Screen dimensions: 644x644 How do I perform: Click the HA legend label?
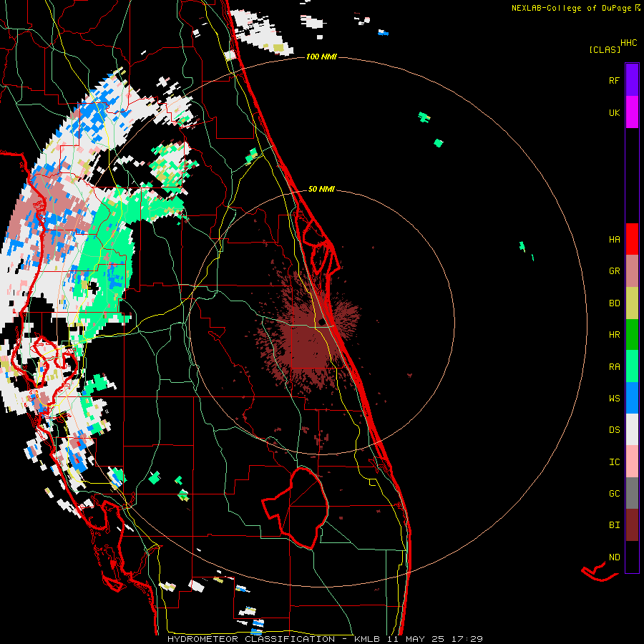coord(614,239)
